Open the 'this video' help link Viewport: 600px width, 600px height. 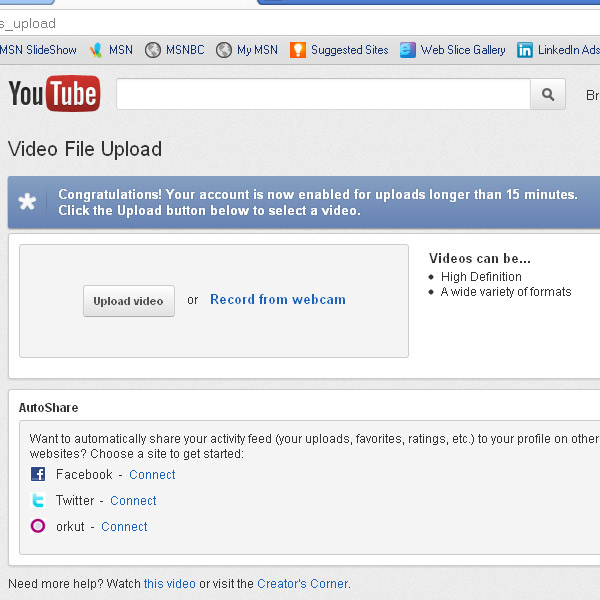(x=170, y=584)
